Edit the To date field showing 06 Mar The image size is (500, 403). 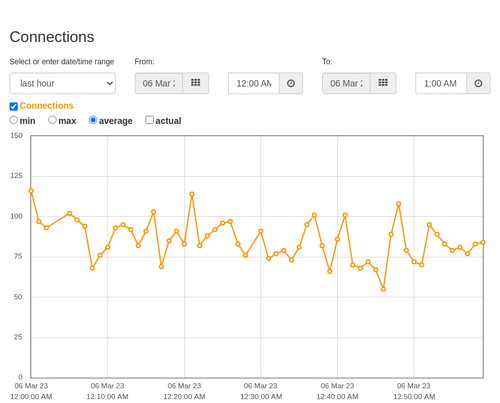(x=346, y=83)
